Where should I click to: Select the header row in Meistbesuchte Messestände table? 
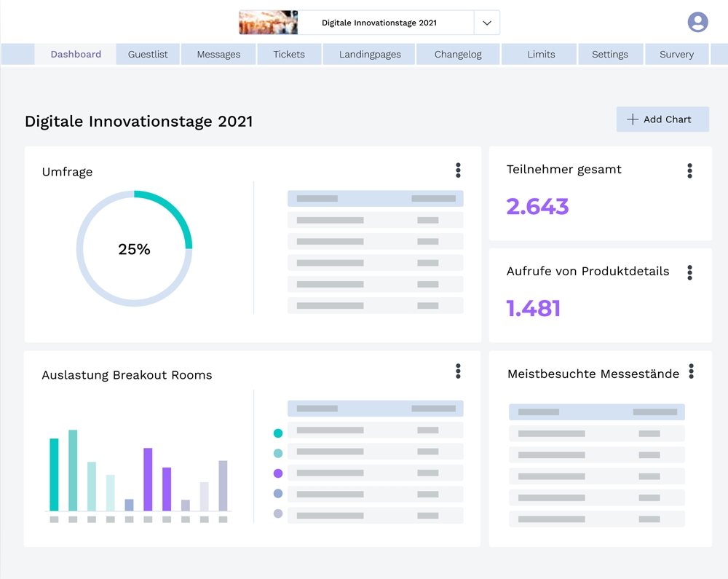pyautogui.click(x=597, y=412)
